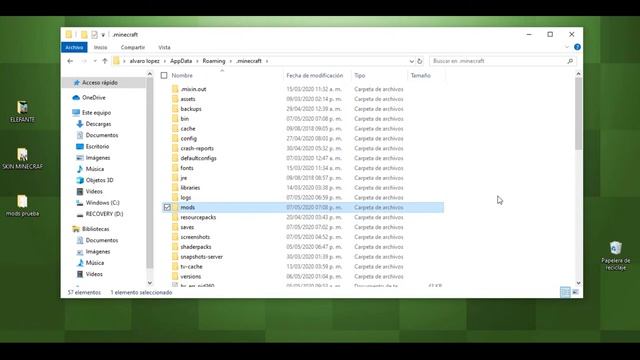Switch to details view layout

(565, 292)
